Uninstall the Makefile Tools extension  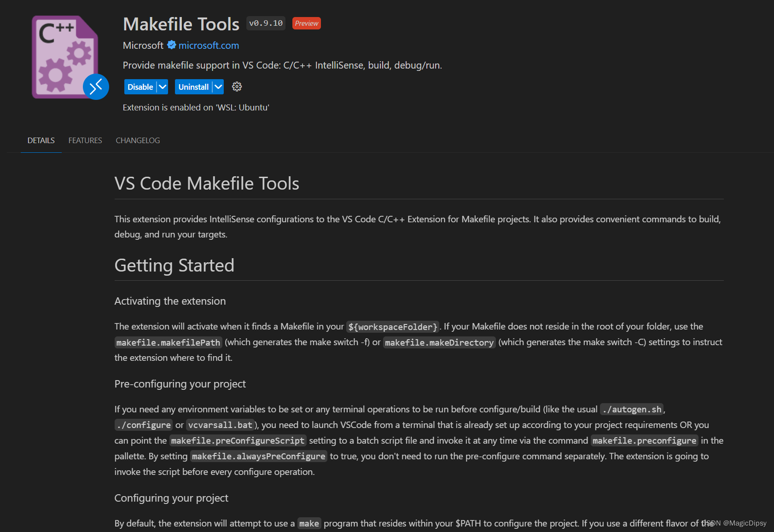click(x=193, y=87)
